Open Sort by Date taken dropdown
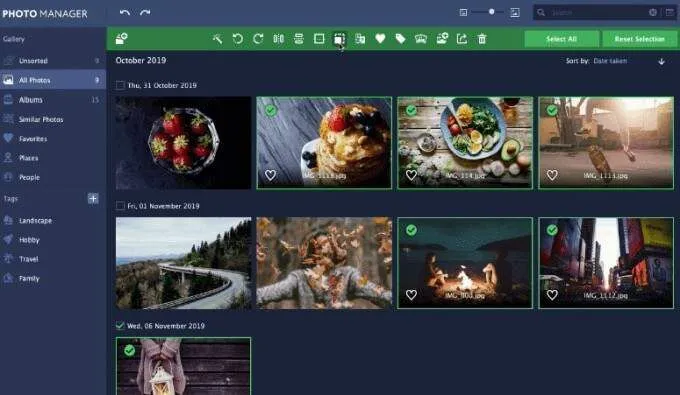The width and height of the screenshot is (680, 395). (x=610, y=61)
